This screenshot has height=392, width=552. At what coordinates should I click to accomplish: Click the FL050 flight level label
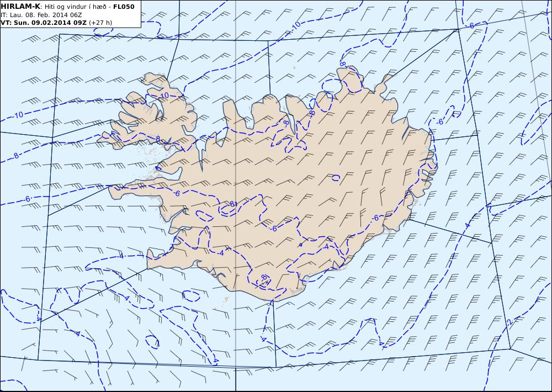tap(124, 7)
